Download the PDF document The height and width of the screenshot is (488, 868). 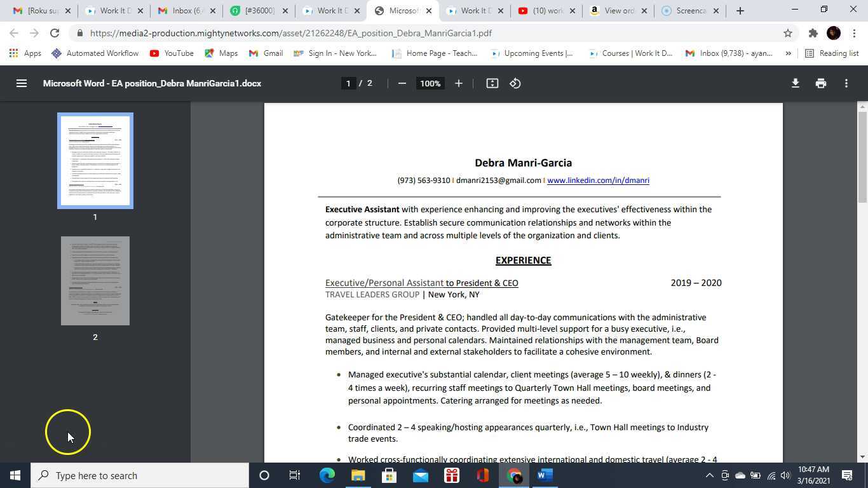click(795, 83)
